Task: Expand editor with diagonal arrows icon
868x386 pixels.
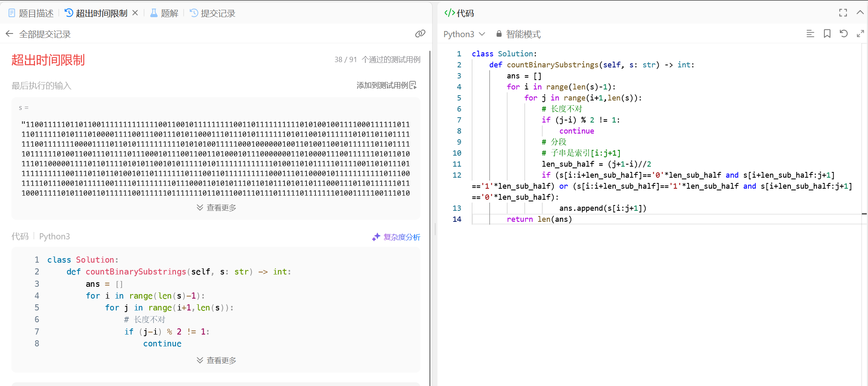Action: (x=860, y=34)
